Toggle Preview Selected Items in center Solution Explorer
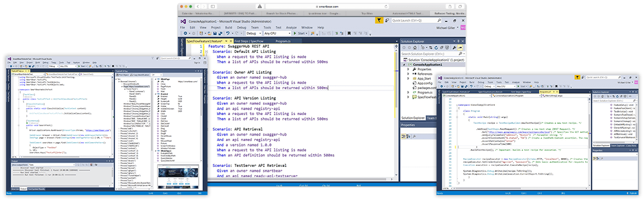This screenshot has width=644, height=200. [x=460, y=48]
